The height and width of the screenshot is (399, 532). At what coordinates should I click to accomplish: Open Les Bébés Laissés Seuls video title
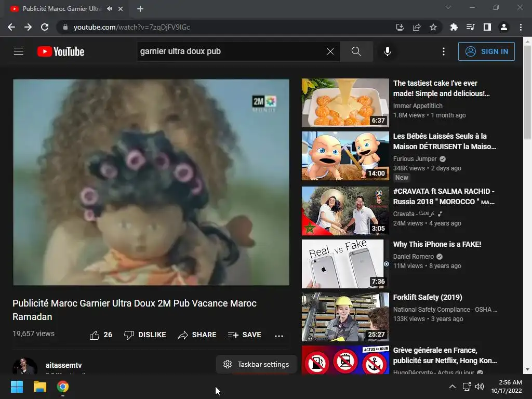tap(445, 141)
